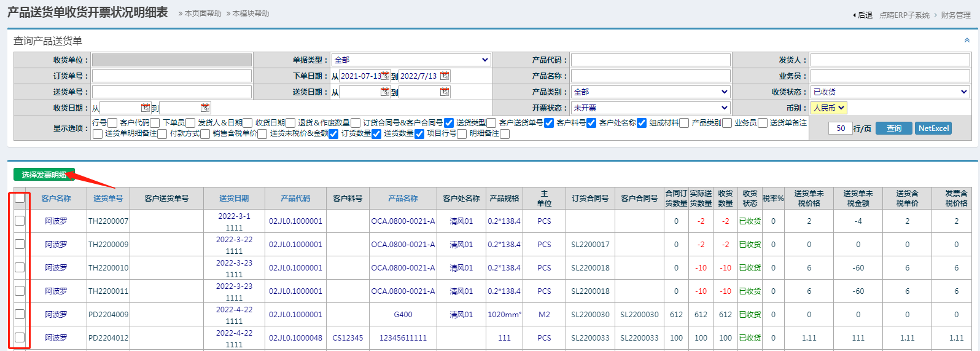Open calendar for 送货日期 end date
The height and width of the screenshot is (351, 980).
pos(445,92)
